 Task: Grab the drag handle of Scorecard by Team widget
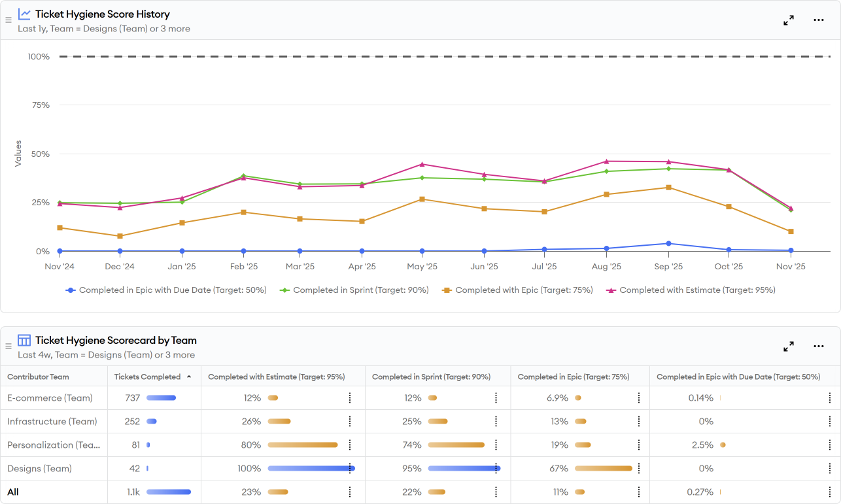(x=9, y=346)
